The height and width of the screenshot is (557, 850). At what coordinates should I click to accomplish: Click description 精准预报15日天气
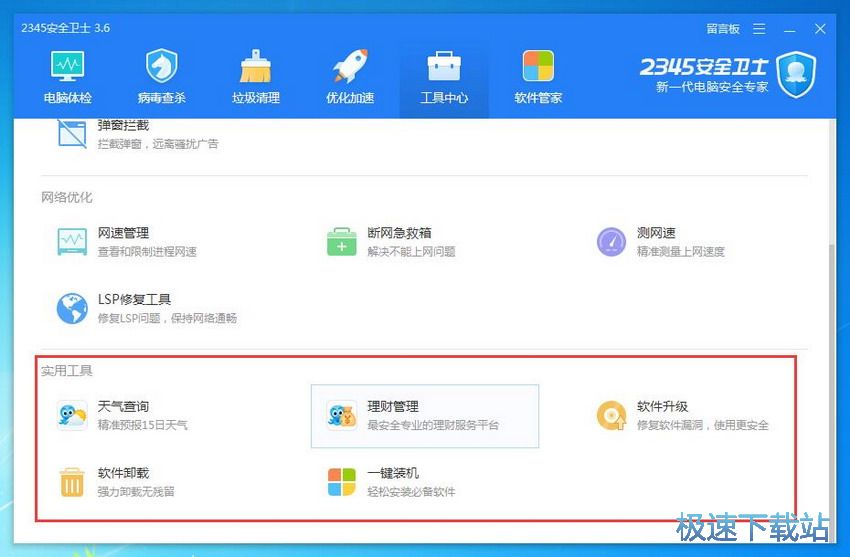coord(143,425)
